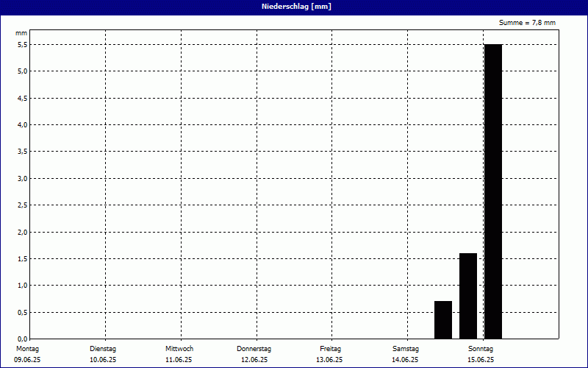Click the mm unit label on y-axis
The image size is (588, 368).
(21, 33)
